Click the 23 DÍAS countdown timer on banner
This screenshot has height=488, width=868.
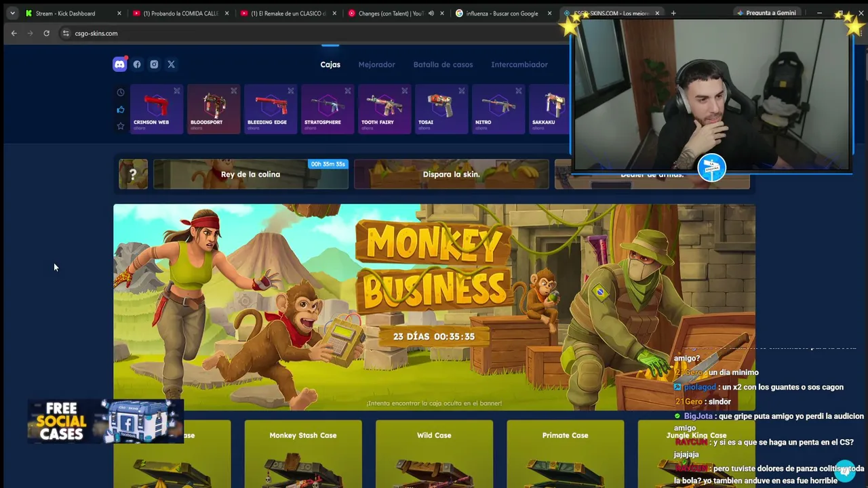coord(434,336)
